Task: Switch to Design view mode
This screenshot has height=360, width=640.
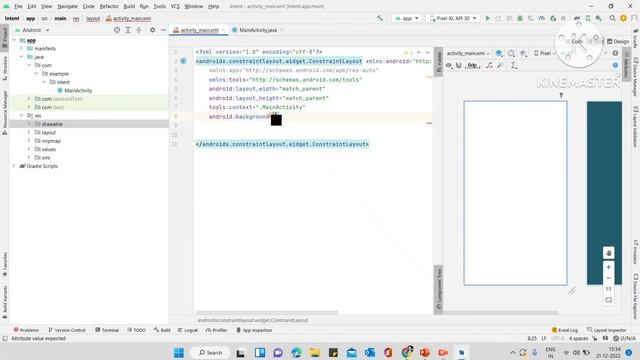Action: click(618, 42)
